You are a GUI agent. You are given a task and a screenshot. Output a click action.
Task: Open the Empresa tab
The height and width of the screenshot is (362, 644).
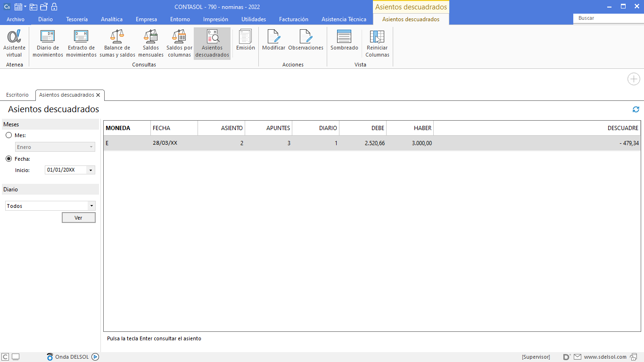click(x=146, y=19)
